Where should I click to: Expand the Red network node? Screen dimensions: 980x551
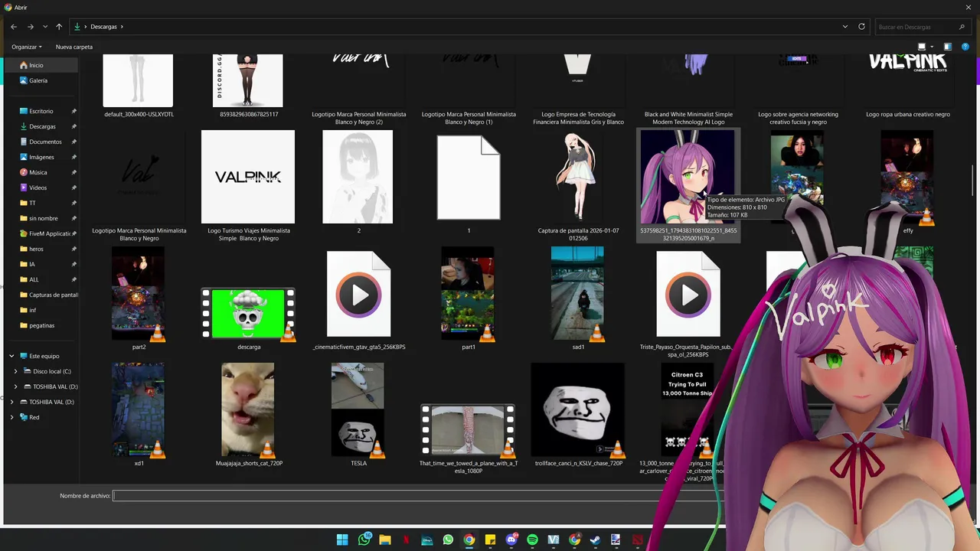pyautogui.click(x=11, y=417)
